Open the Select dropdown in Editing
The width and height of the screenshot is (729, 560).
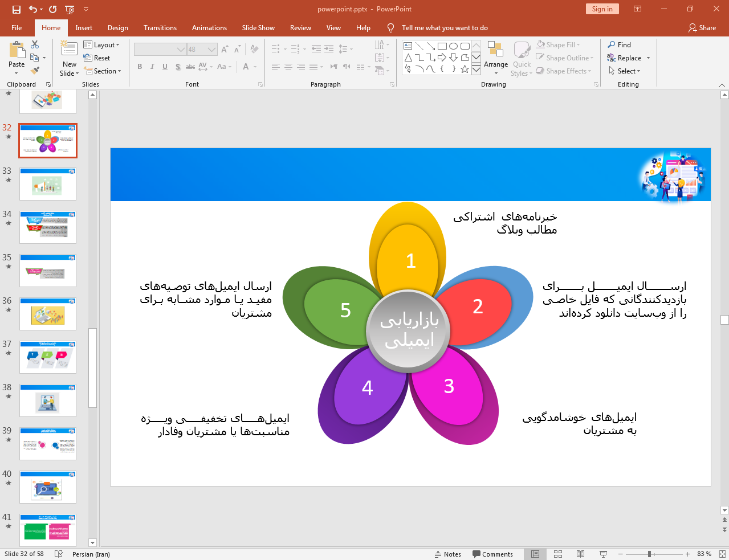624,71
